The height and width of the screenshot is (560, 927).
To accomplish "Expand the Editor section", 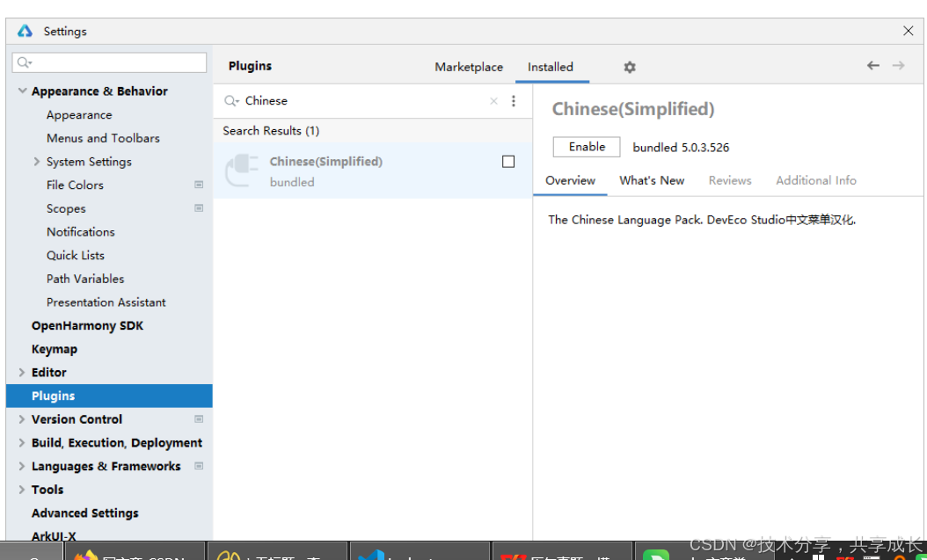I will click(22, 372).
